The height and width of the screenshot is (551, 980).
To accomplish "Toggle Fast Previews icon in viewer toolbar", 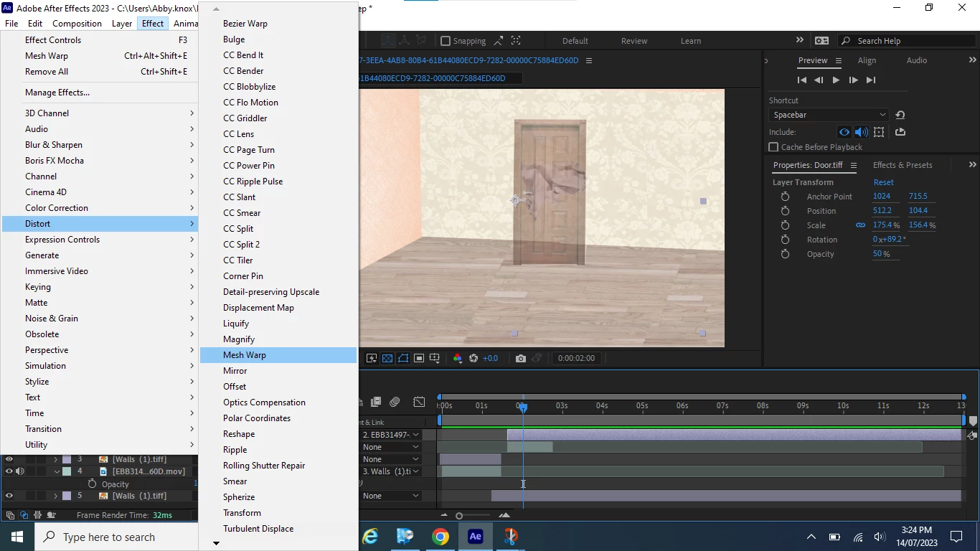I will (372, 358).
